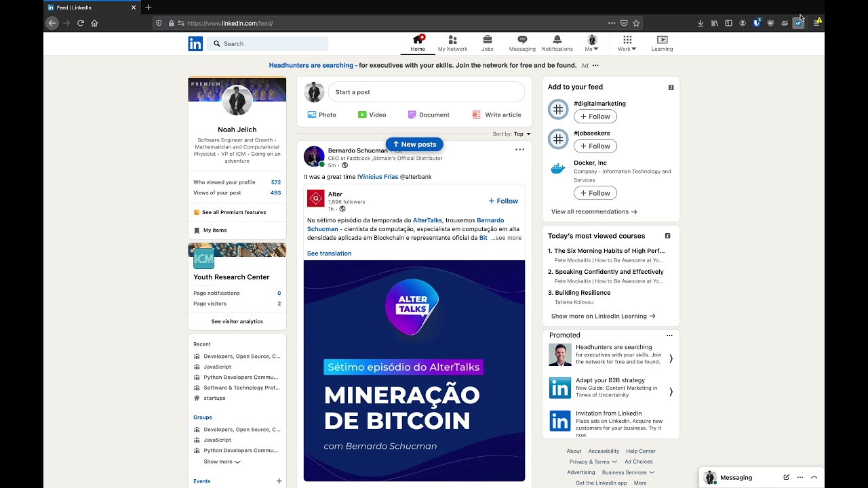This screenshot has width=868, height=488.
Task: Collapse the Messaging panel chevron
Action: pyautogui.click(x=812, y=477)
